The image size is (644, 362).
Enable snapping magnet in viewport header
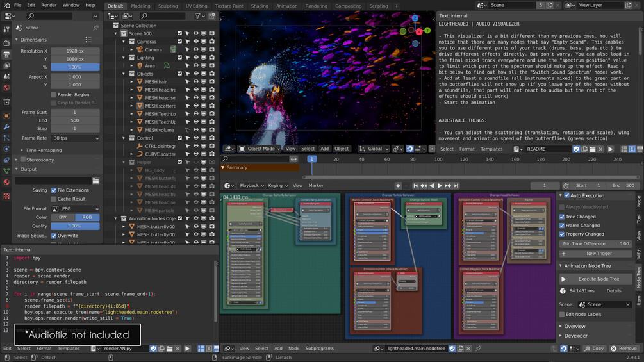click(x=410, y=149)
